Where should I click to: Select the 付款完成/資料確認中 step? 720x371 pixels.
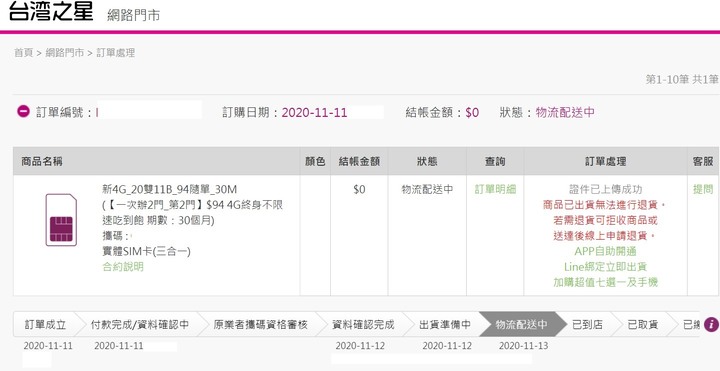140,325
